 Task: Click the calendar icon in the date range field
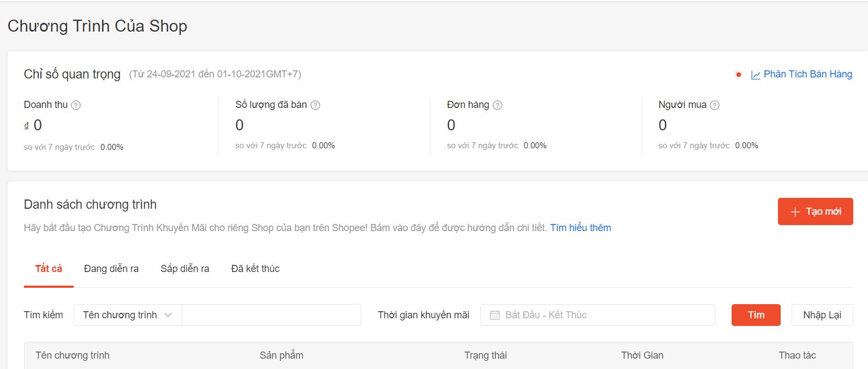tap(495, 315)
